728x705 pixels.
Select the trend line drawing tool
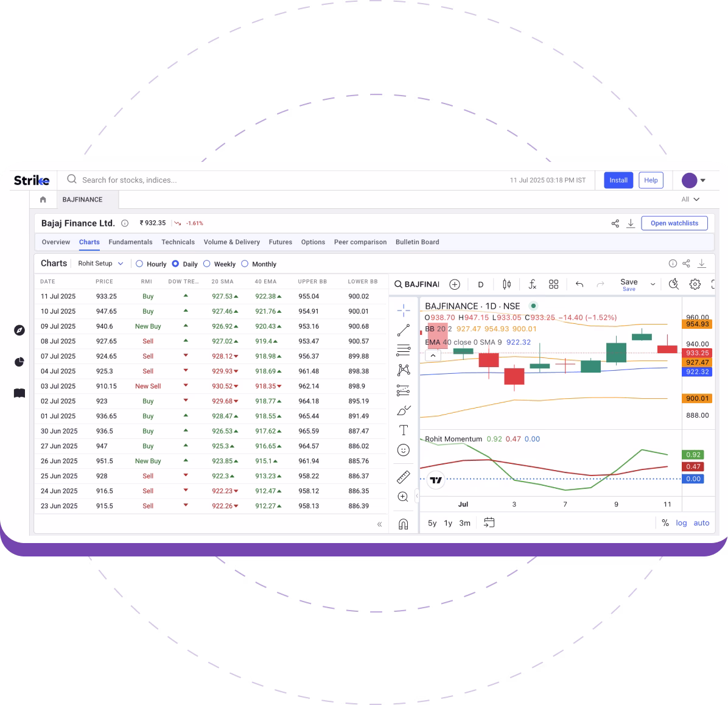(x=404, y=329)
